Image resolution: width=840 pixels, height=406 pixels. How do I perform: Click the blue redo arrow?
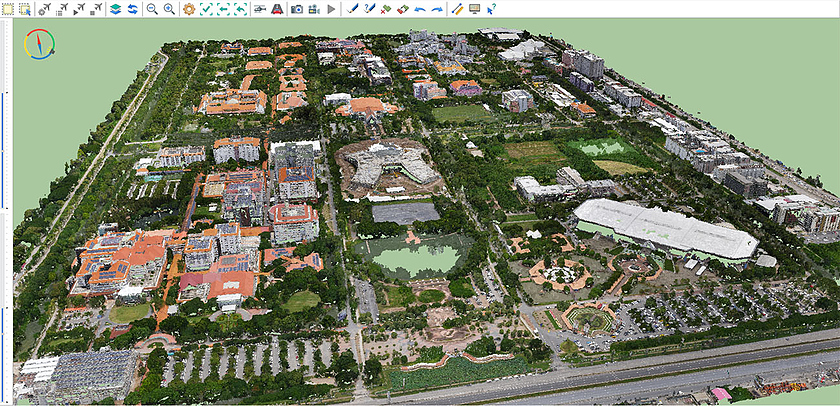click(x=436, y=9)
